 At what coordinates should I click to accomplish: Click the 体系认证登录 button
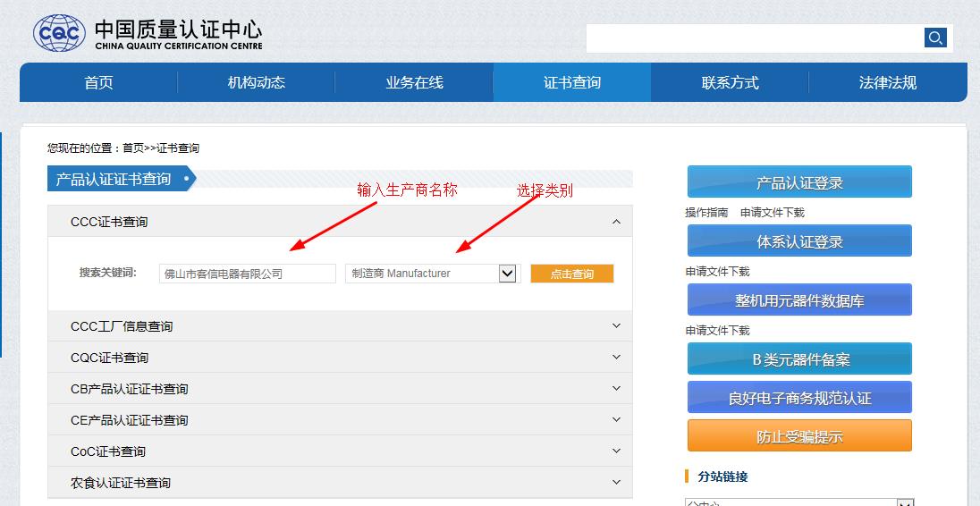799,240
